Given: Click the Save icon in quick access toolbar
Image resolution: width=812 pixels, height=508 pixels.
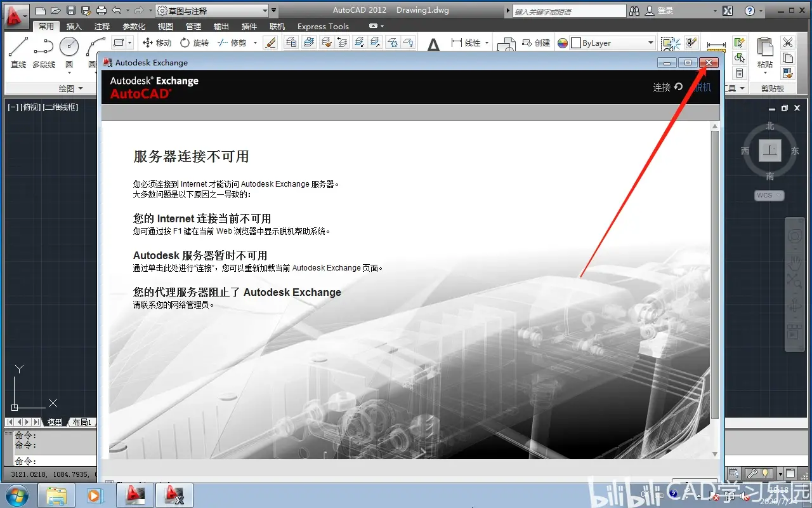Looking at the screenshot, I should pos(70,11).
